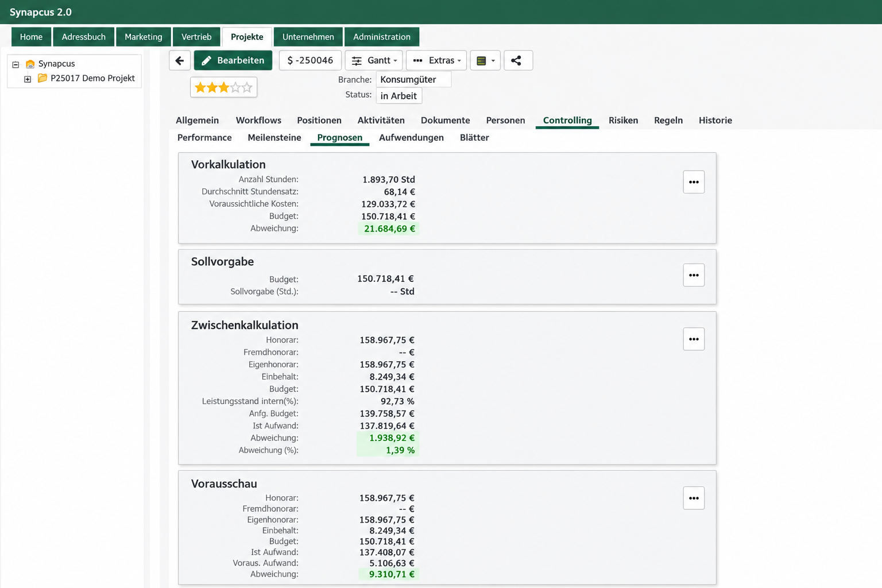
Task: Show the Historie tab
Action: tap(715, 121)
